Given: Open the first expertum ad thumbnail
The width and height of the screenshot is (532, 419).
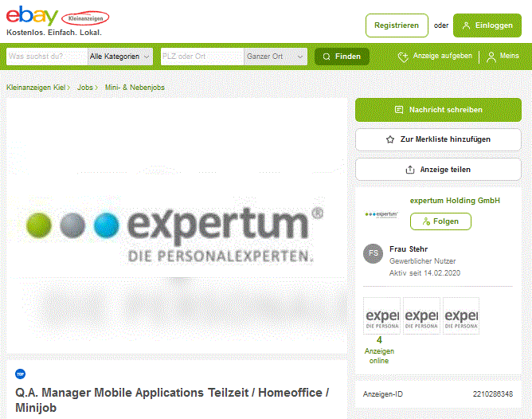Looking at the screenshot, I should pos(381,316).
